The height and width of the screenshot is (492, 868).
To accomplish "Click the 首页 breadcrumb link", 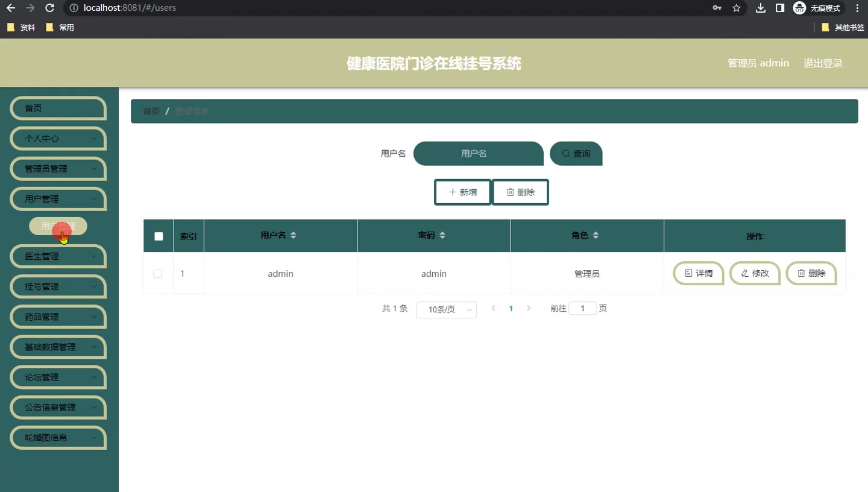I will tap(151, 112).
